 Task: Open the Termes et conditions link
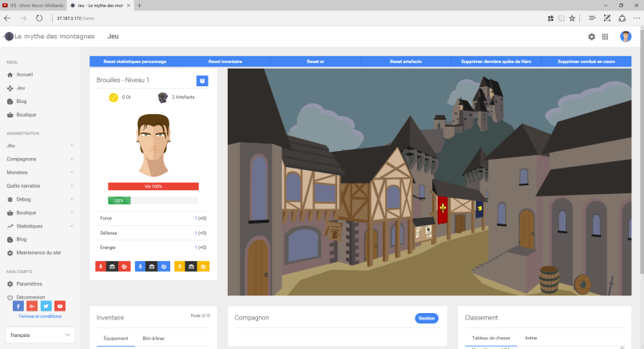coord(40,316)
